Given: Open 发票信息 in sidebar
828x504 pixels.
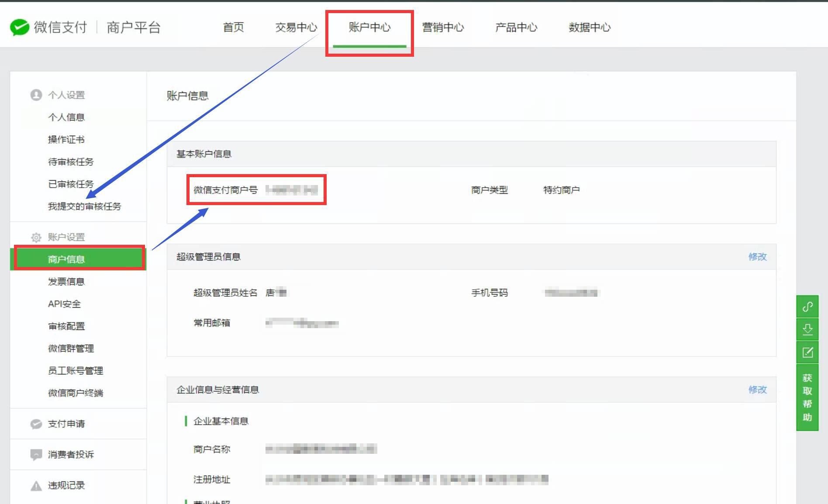Looking at the screenshot, I should 66,281.
